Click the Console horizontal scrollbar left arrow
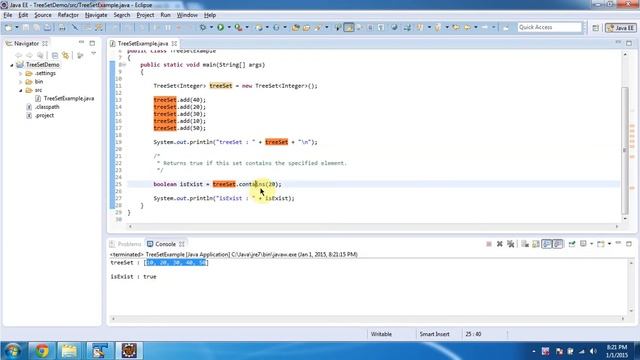The image size is (640, 360). tap(113, 319)
